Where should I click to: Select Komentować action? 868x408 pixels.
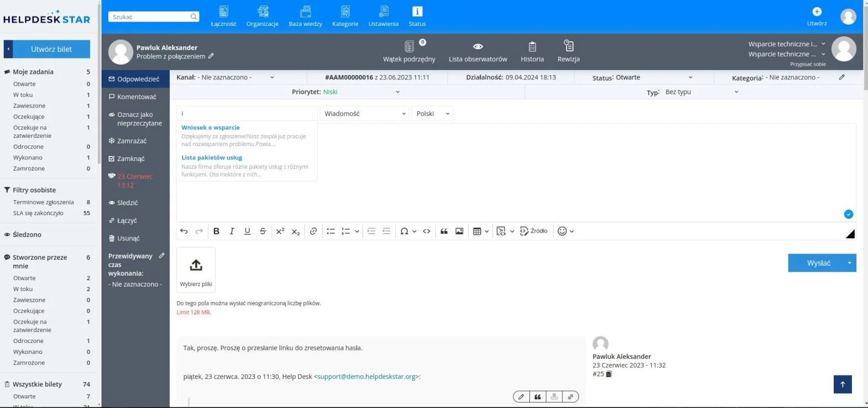(x=136, y=96)
